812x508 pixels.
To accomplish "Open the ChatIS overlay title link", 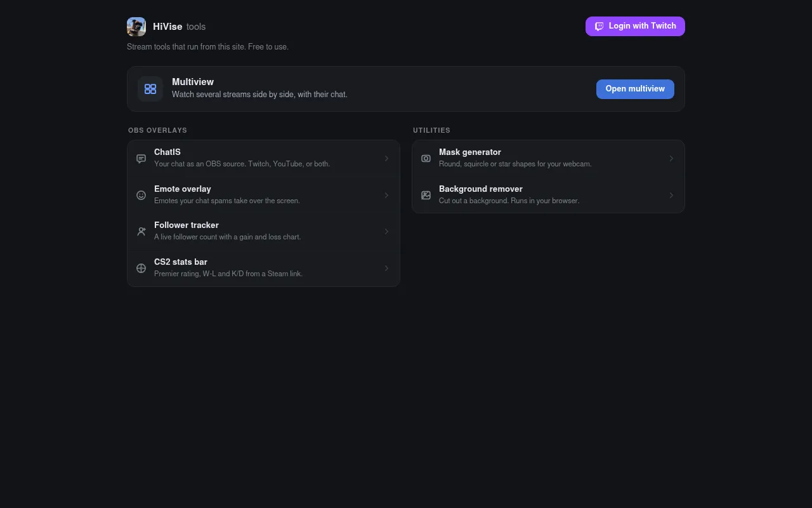I will coord(167,152).
